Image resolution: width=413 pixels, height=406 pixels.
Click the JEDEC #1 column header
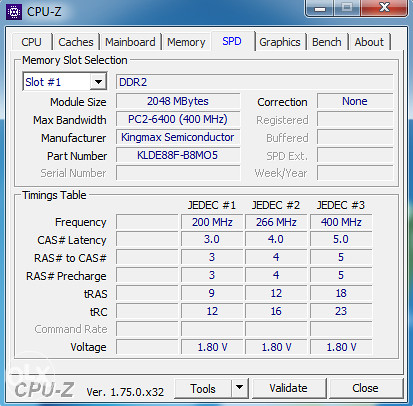point(212,205)
